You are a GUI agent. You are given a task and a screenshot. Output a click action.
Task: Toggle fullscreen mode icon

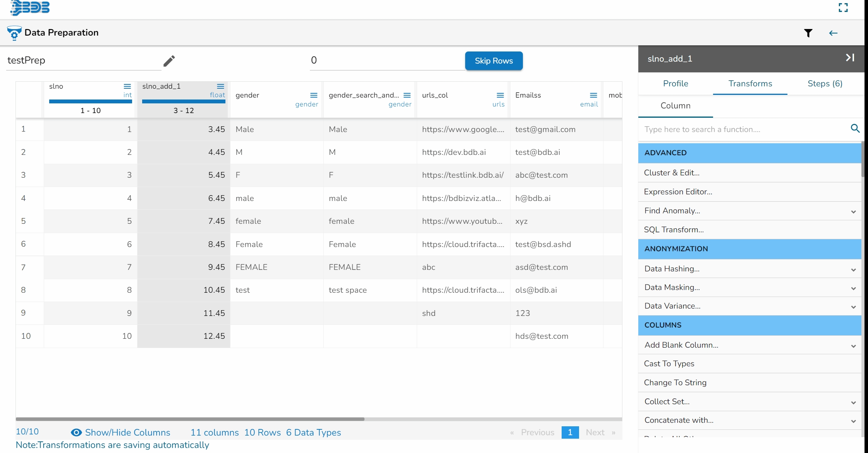843,8
